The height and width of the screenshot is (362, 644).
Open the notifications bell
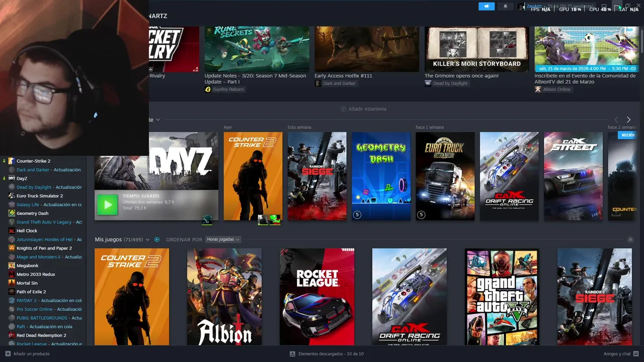pyautogui.click(x=506, y=7)
